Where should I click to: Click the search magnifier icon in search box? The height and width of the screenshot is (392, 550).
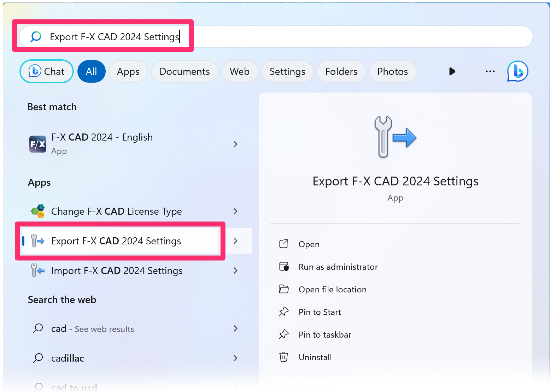point(36,37)
